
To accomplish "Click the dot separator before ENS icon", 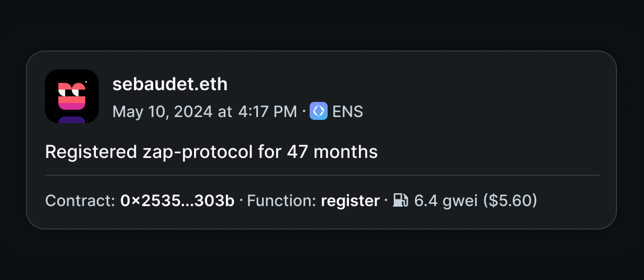I will (x=303, y=111).
